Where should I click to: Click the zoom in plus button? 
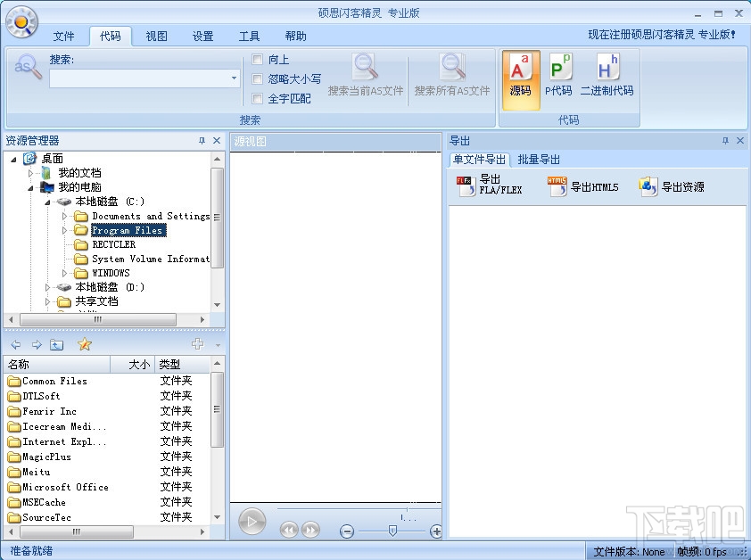click(436, 531)
